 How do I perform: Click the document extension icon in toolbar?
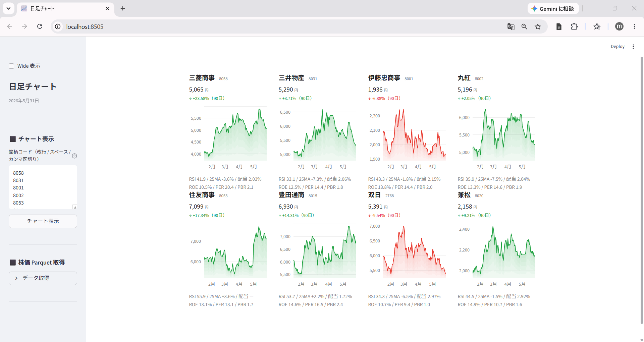(559, 26)
